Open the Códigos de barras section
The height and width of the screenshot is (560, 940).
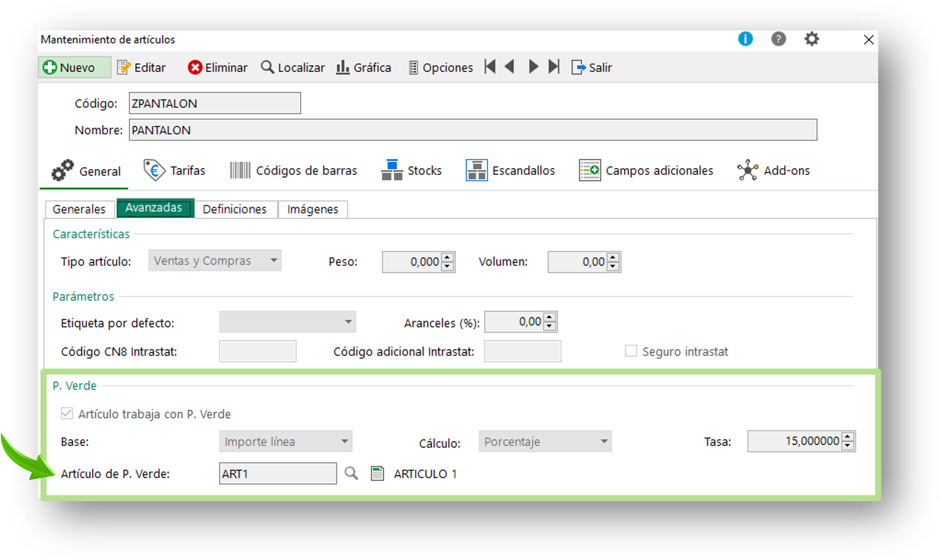click(293, 170)
